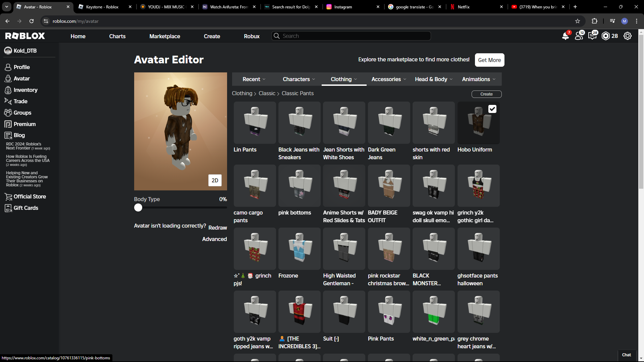Open the Avatar sidebar icon

click(x=8, y=79)
